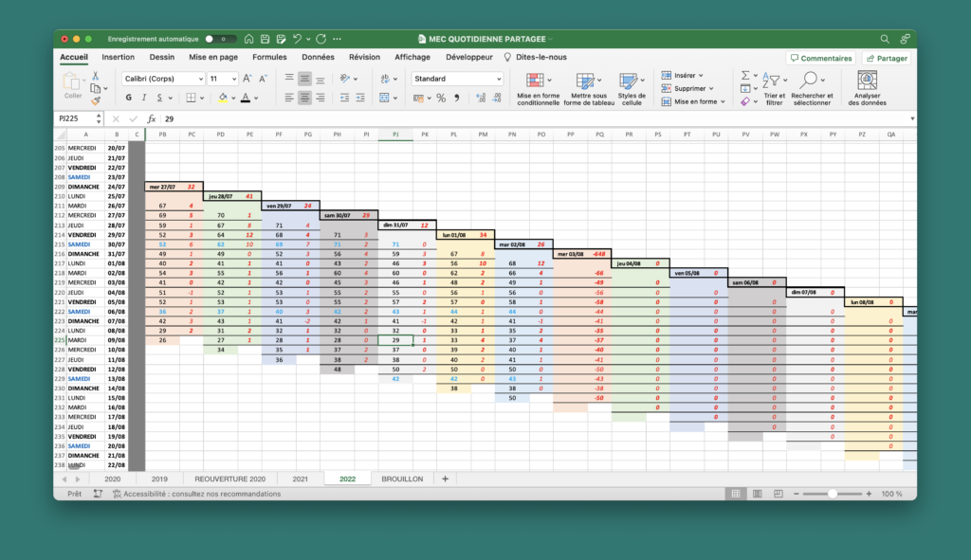Align cell content to top
The width and height of the screenshot is (971, 560).
pyautogui.click(x=289, y=79)
